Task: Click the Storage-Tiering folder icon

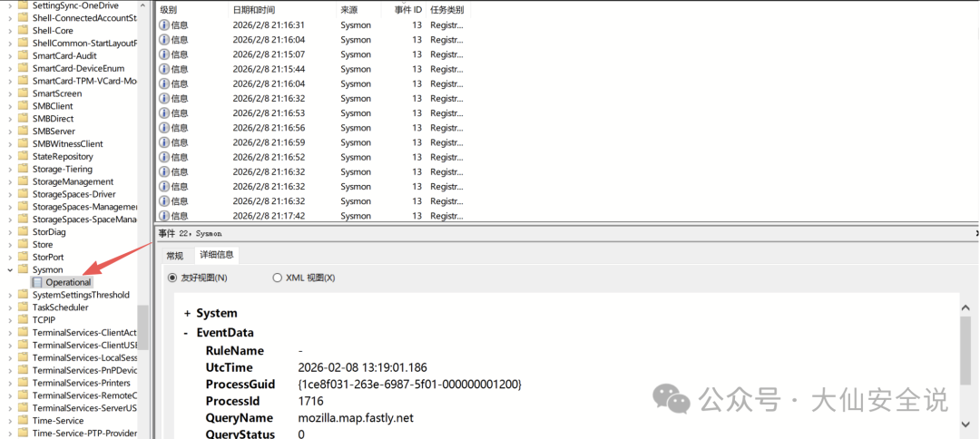Action: [x=23, y=169]
